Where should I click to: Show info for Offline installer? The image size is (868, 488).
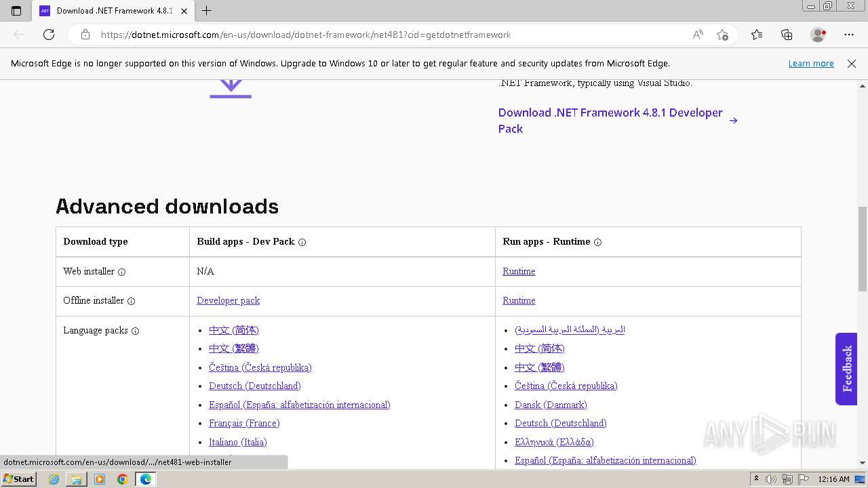(132, 302)
